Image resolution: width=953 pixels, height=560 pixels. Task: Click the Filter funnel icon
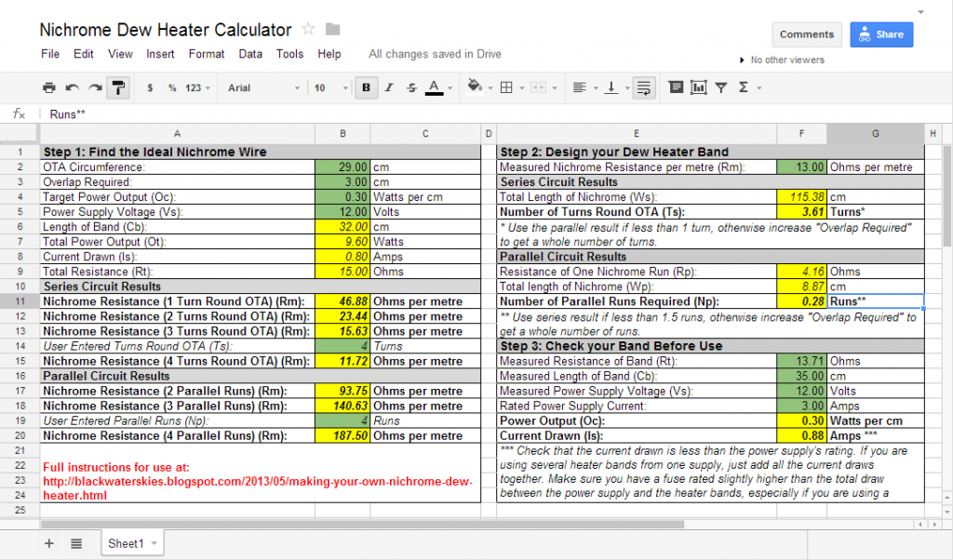pyautogui.click(x=721, y=88)
